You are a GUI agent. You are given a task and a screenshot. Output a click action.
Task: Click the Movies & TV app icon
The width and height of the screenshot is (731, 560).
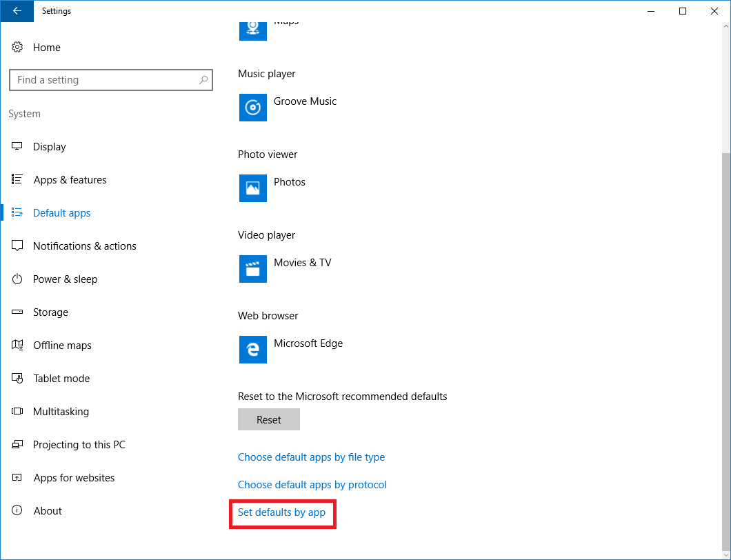coord(253,269)
